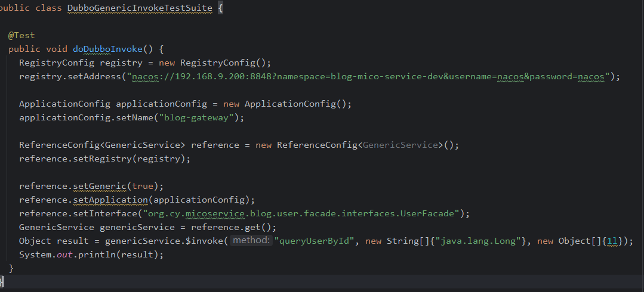The height and width of the screenshot is (292, 644).
Task: Click the setGeneric method call
Action: click(x=100, y=186)
